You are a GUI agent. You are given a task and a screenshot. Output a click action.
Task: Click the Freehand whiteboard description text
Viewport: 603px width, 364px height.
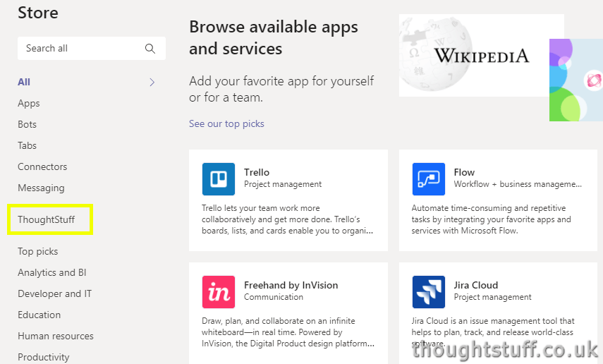[x=288, y=332]
